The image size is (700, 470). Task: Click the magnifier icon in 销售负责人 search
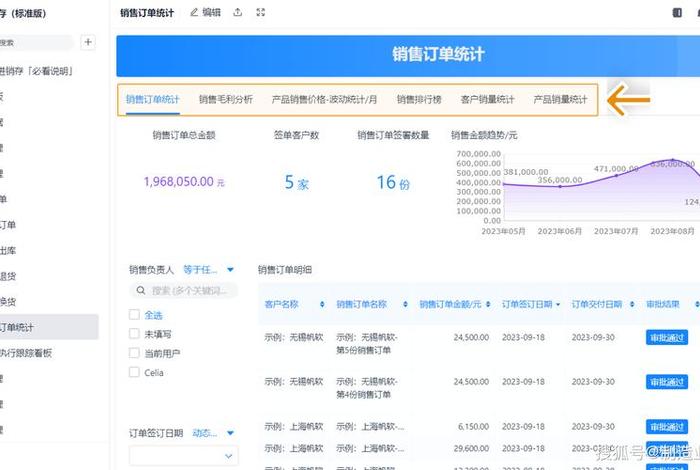click(x=141, y=291)
